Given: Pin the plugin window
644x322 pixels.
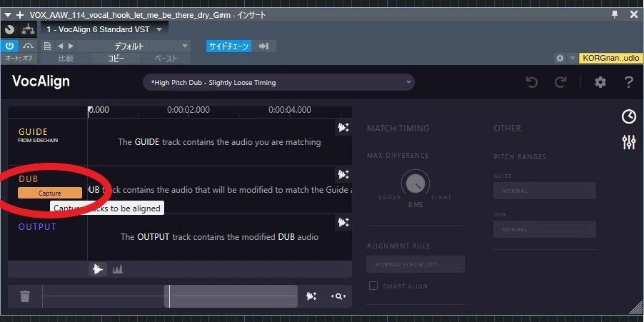Looking at the screenshot, I should tap(615, 15).
